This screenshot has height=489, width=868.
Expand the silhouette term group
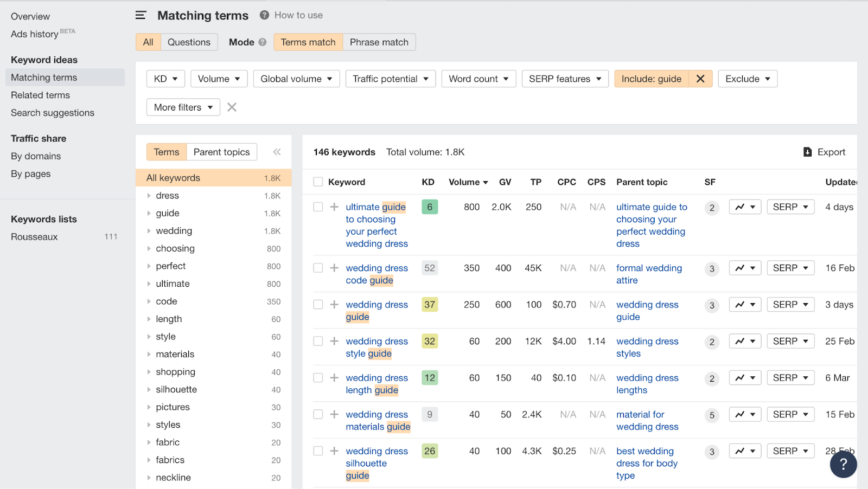149,389
